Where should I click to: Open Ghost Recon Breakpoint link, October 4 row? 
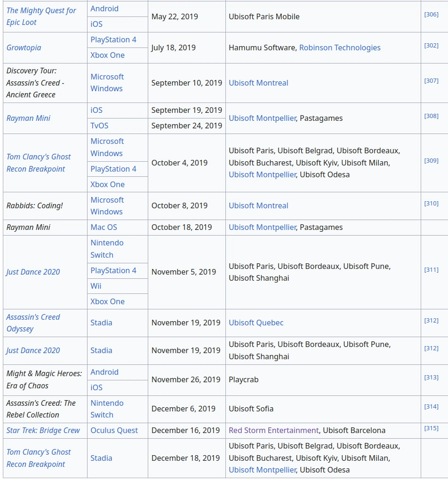[39, 163]
